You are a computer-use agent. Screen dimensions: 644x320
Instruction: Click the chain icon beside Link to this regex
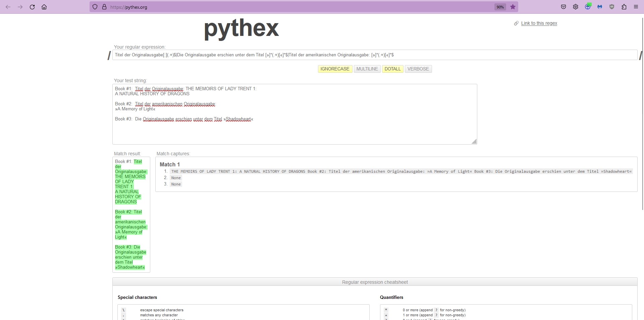(x=516, y=23)
